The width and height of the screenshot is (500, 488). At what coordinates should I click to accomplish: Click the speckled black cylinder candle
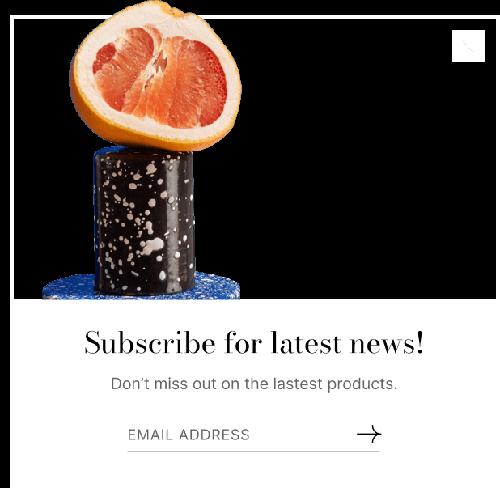(x=144, y=221)
